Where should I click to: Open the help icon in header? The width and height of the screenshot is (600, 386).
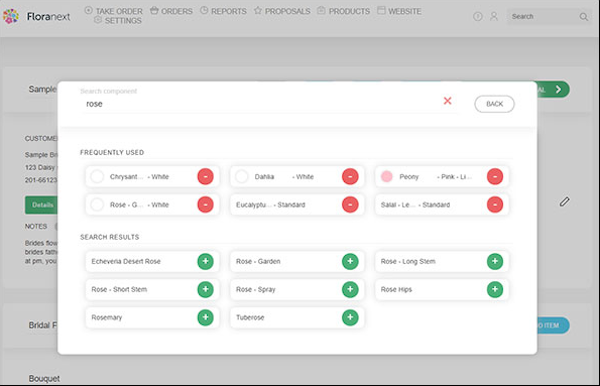(478, 16)
